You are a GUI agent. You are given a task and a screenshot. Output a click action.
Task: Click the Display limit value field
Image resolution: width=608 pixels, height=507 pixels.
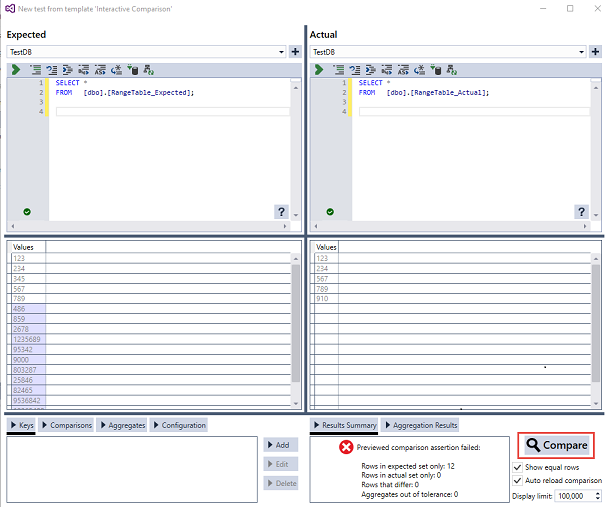(574, 496)
